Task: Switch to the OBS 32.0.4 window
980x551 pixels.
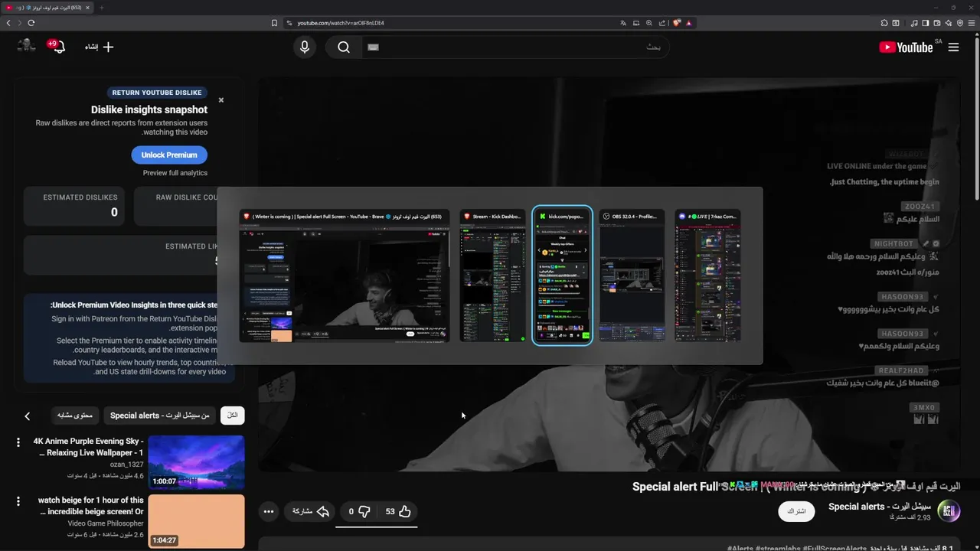Action: [632, 275]
